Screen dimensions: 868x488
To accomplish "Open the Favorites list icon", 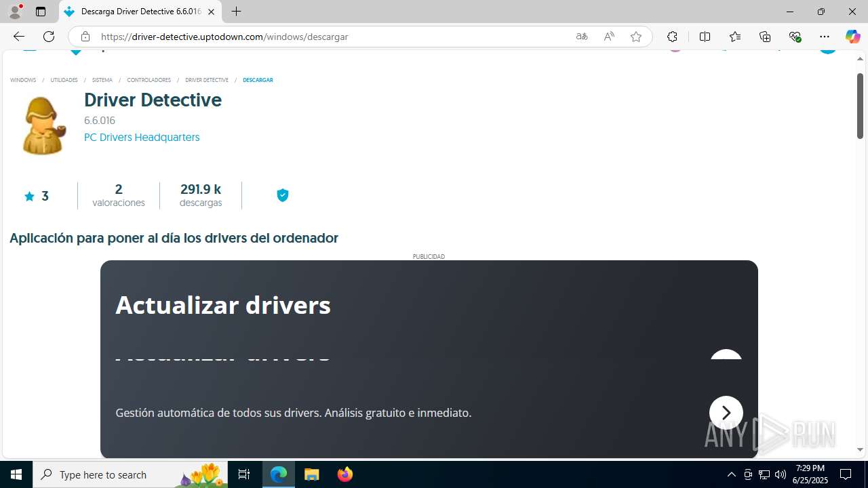I will [x=735, y=37].
